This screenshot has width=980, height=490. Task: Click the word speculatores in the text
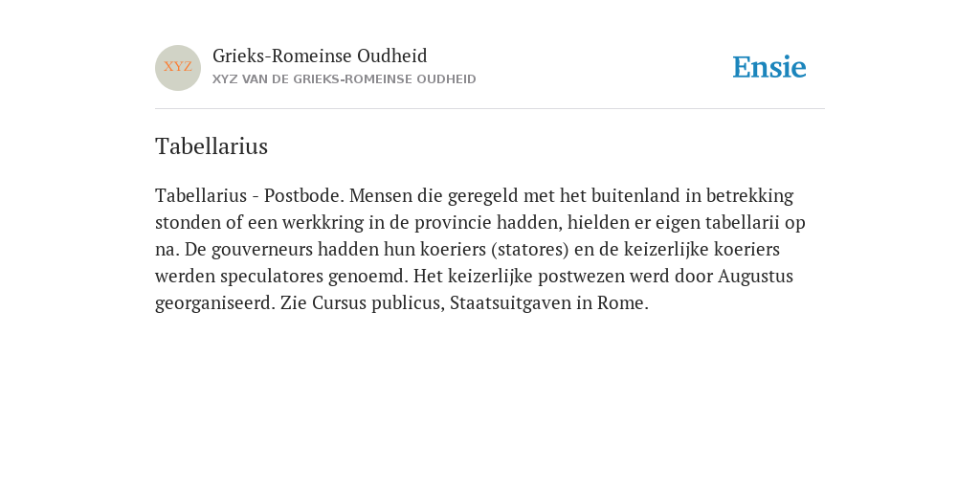pos(272,277)
